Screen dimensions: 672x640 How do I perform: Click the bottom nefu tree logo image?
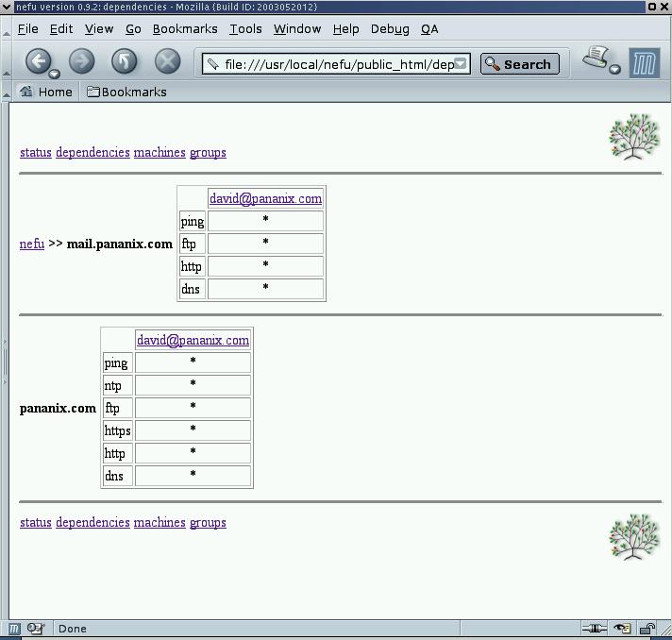pos(634,536)
